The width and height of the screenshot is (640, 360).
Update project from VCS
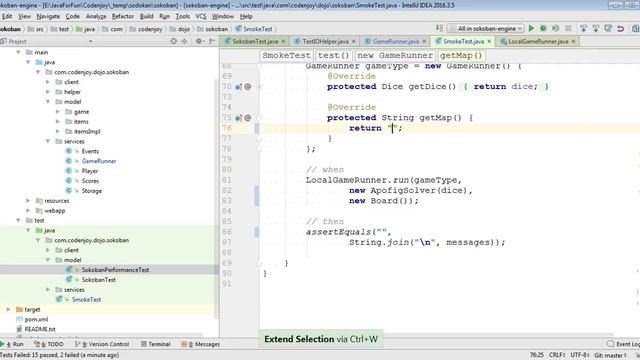click(584, 28)
